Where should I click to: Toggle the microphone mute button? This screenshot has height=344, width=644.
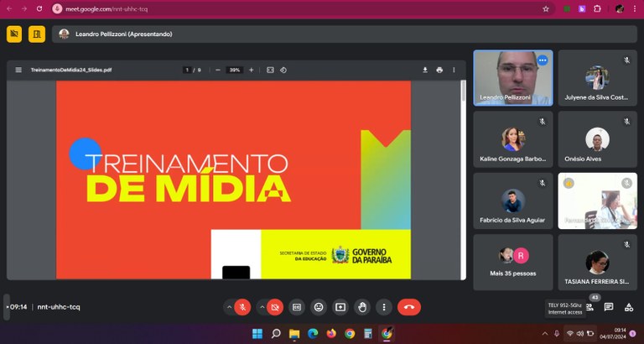pos(242,307)
